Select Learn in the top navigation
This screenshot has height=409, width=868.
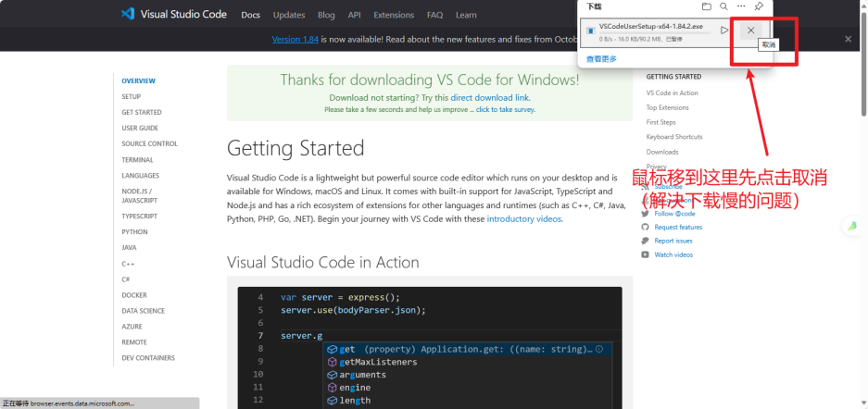pos(466,15)
